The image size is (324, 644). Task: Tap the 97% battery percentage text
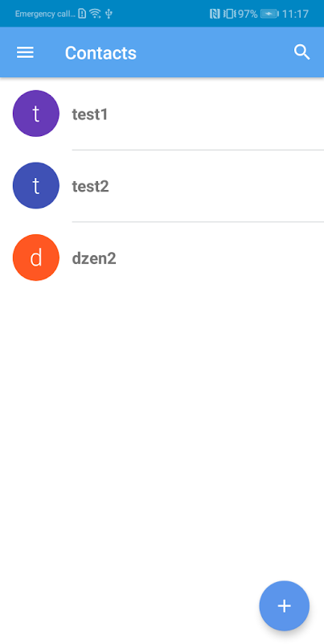(248, 14)
